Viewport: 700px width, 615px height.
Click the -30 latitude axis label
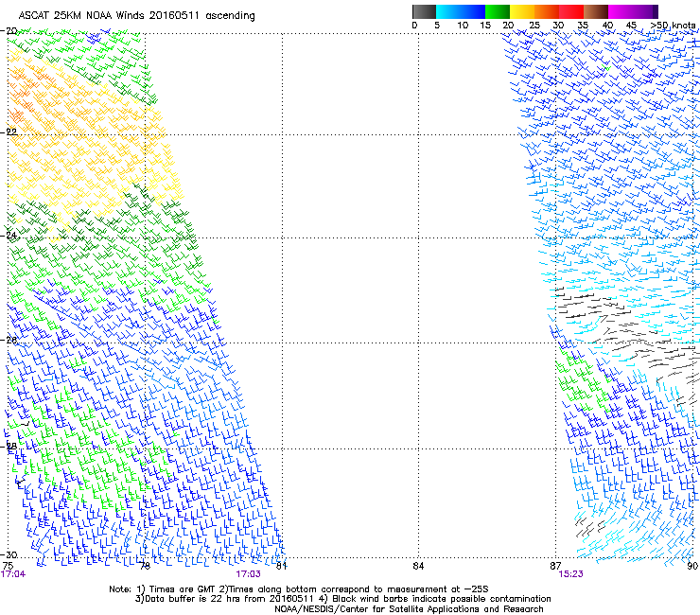9,554
